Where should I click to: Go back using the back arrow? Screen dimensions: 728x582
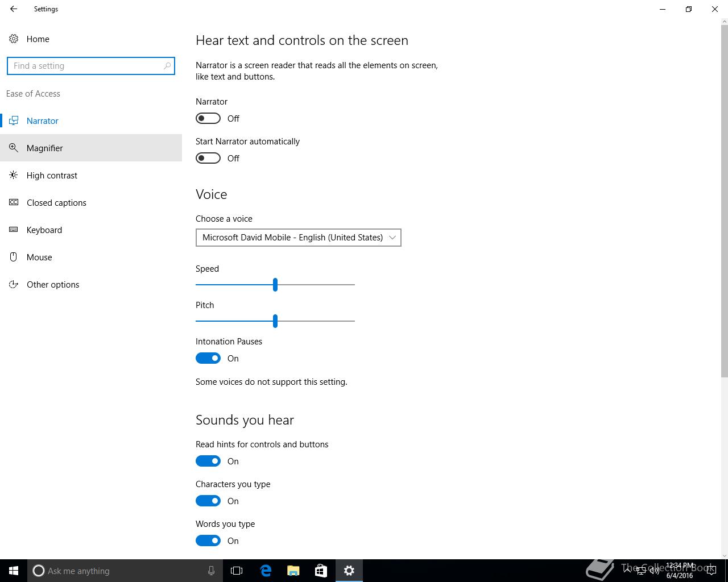pos(14,9)
